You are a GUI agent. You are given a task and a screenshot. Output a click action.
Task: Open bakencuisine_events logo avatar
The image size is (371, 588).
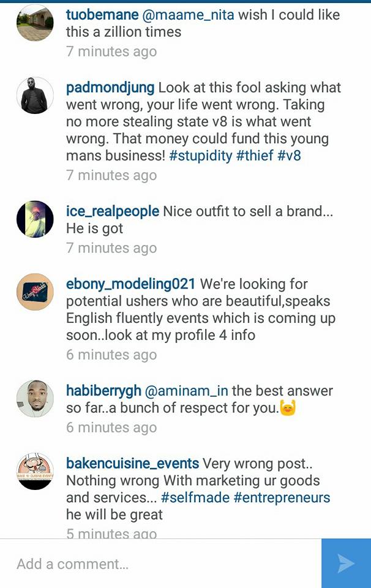[x=36, y=472]
